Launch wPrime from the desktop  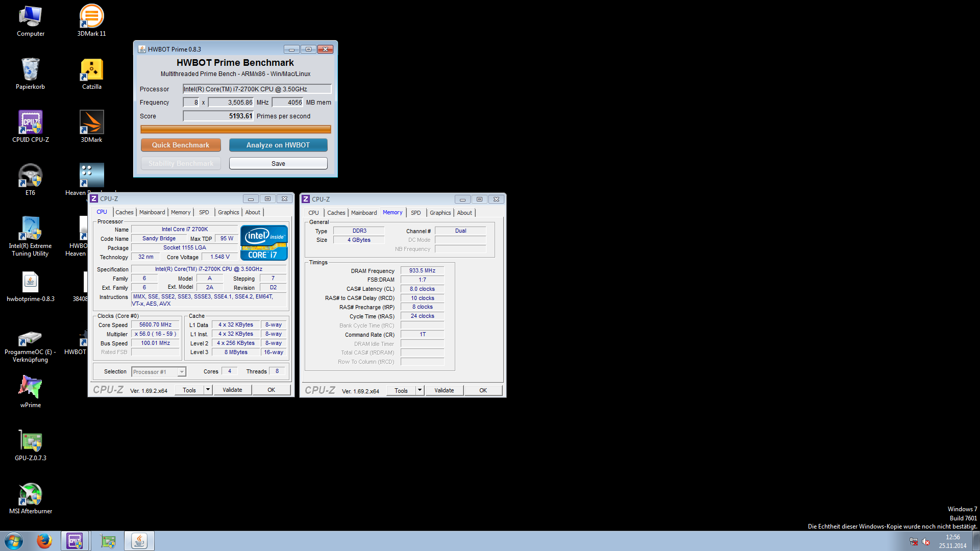[x=31, y=392]
